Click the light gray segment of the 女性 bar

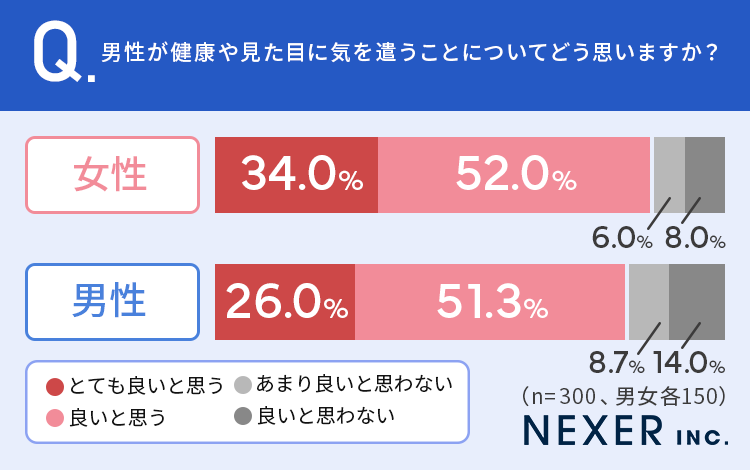click(669, 175)
